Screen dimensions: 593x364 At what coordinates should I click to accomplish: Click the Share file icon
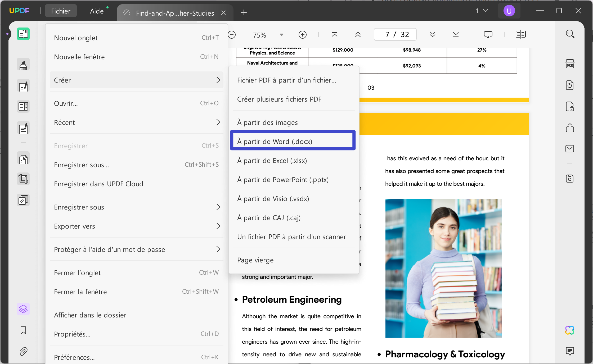570,128
